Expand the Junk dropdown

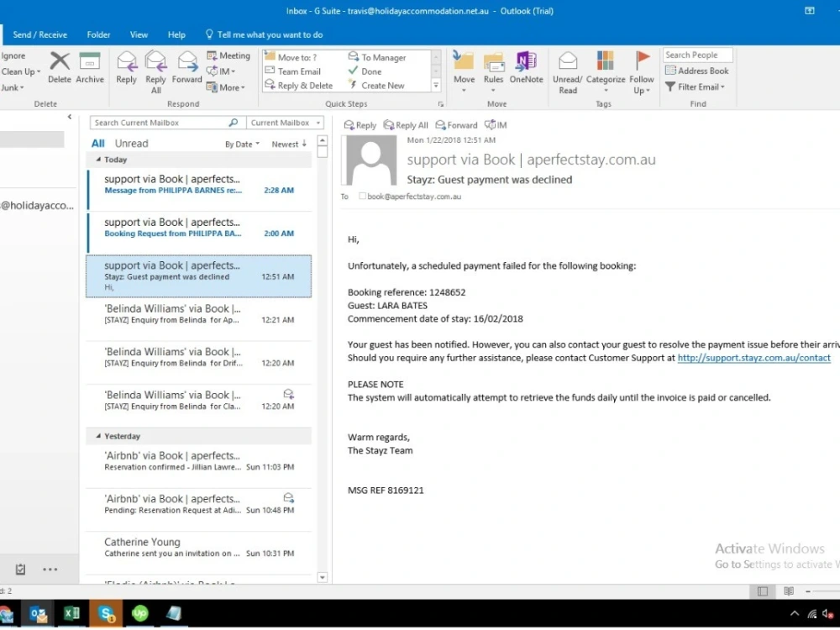[12, 87]
